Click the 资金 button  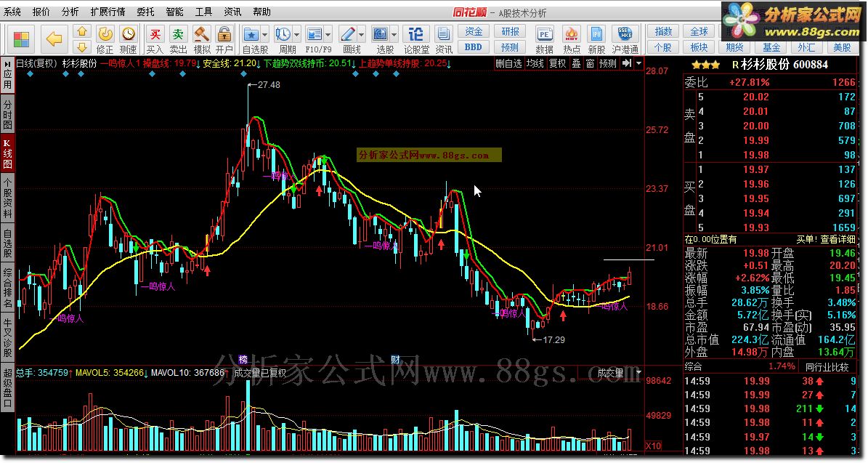coord(474,31)
